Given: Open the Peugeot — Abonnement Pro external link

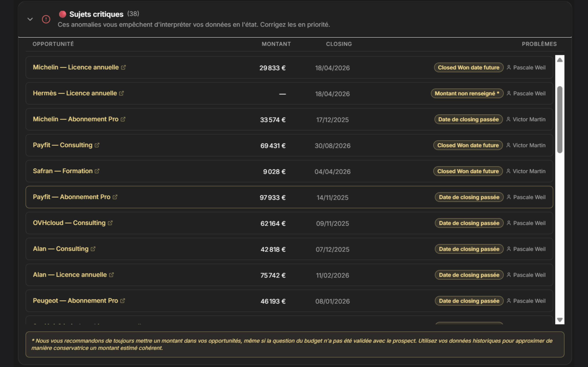Looking at the screenshot, I should point(123,301).
